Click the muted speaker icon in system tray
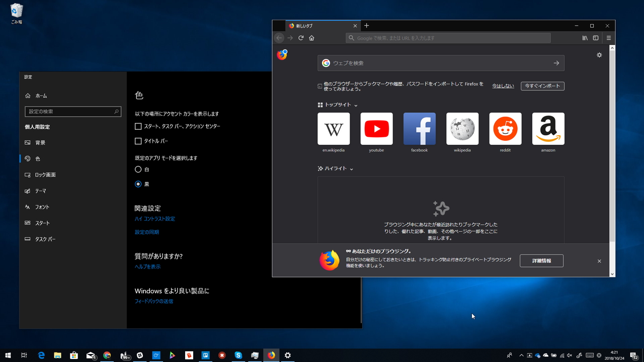The image size is (644, 362). point(571,355)
